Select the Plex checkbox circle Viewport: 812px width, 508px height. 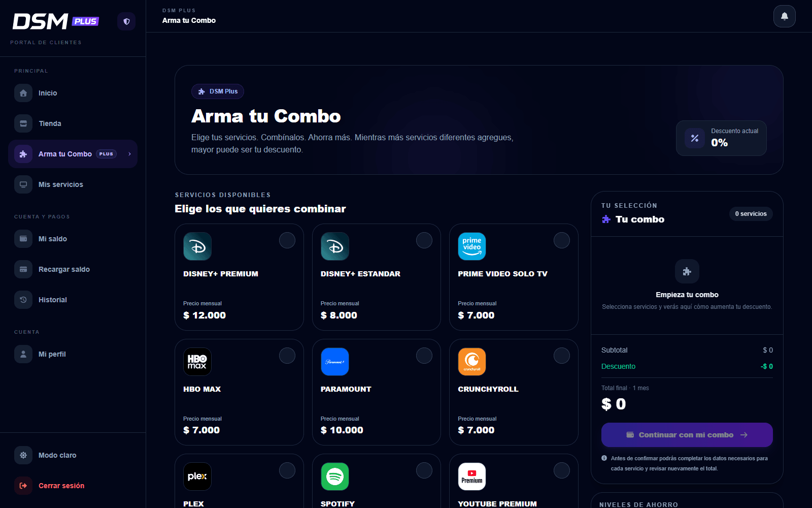[x=287, y=470]
